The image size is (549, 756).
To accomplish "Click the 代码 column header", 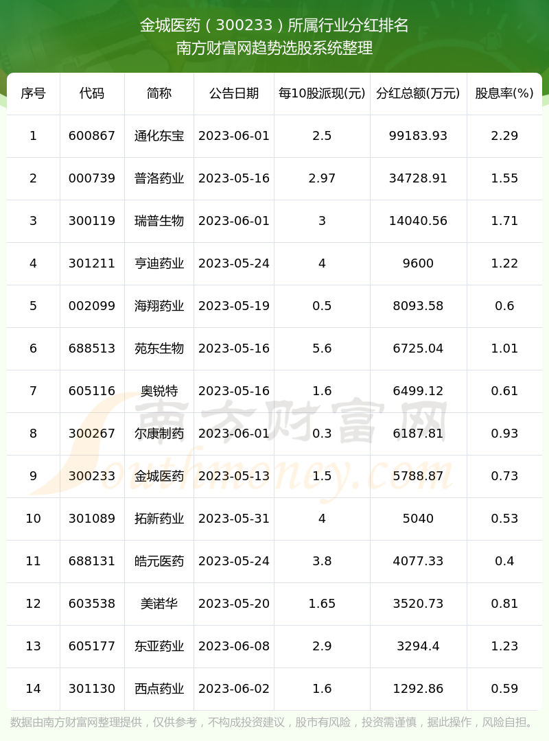I will [92, 93].
